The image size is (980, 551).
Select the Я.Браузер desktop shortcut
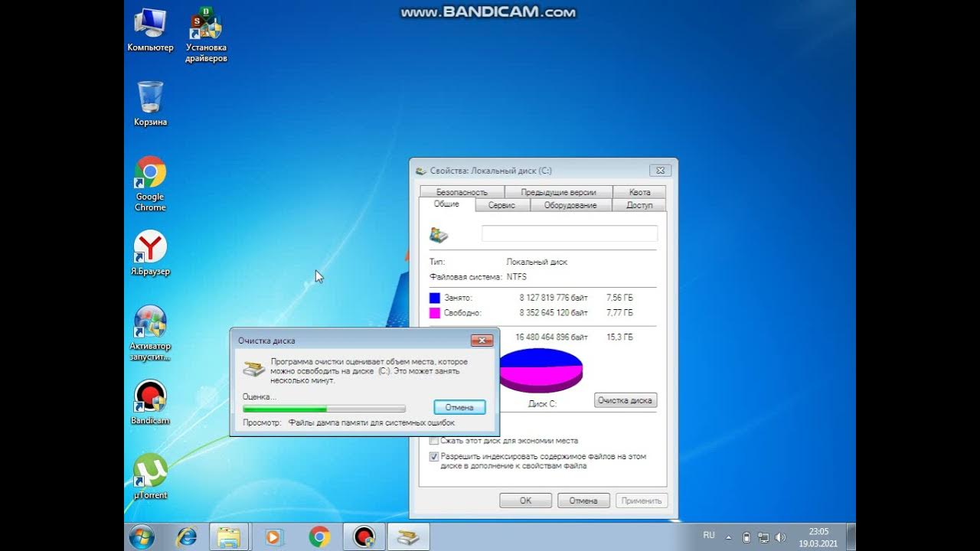pos(150,253)
